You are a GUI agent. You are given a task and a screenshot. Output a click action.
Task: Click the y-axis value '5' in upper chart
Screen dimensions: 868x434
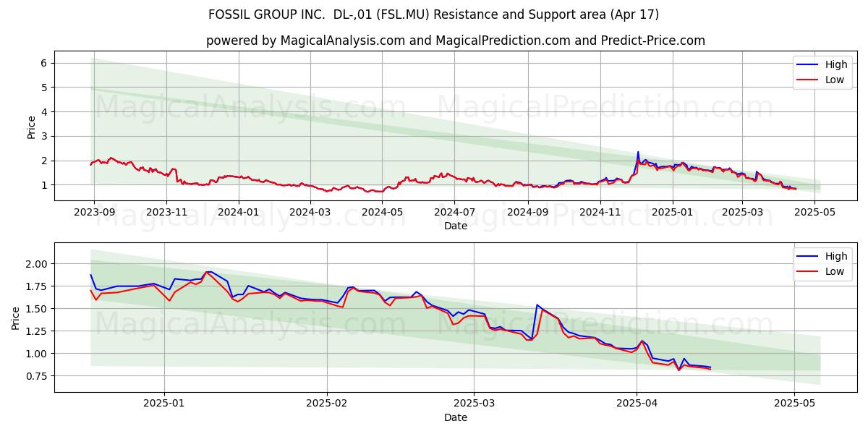pyautogui.click(x=43, y=88)
